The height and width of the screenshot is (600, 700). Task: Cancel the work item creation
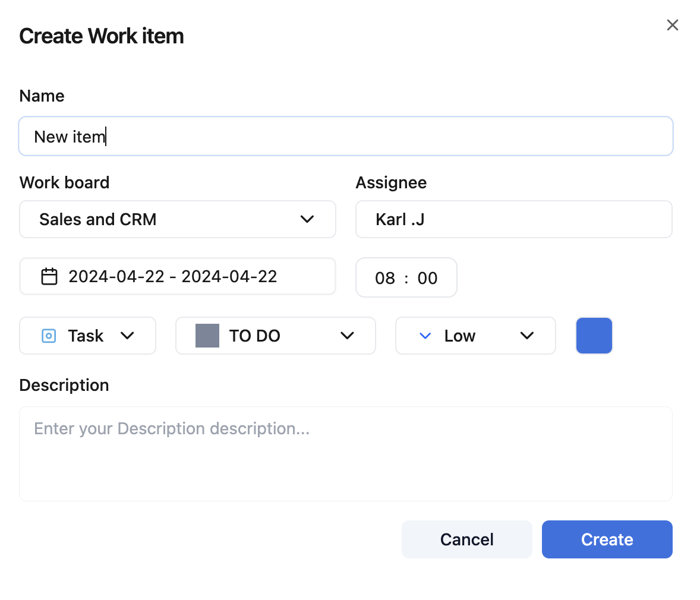[466, 539]
